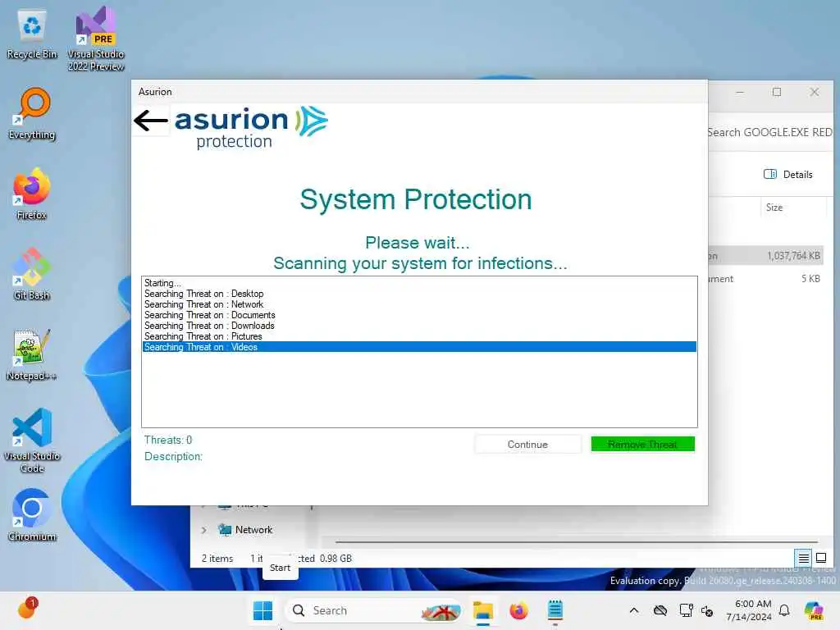This screenshot has width=840, height=630.
Task: Click the muted volume tray icon
Action: coord(707,611)
